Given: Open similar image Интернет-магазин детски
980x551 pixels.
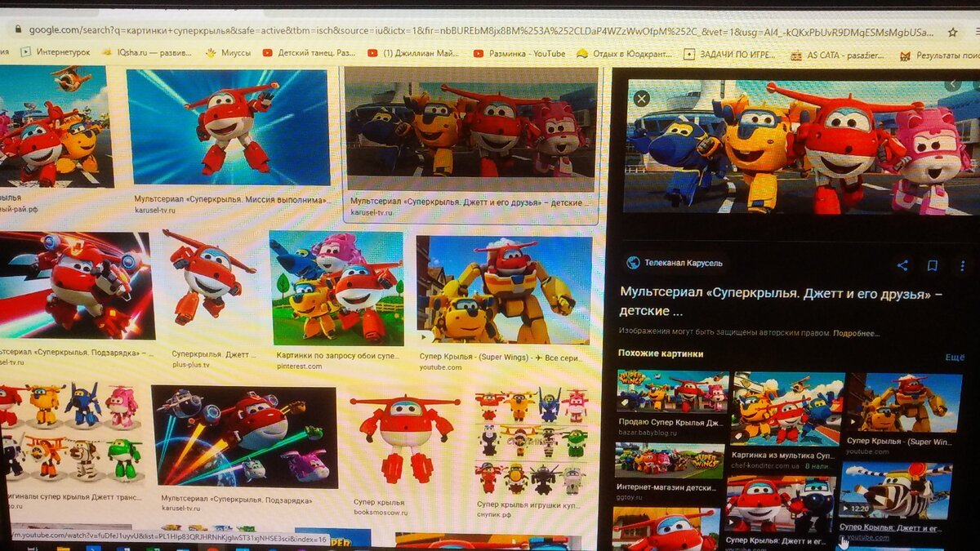Looking at the screenshot, I should 670,461.
